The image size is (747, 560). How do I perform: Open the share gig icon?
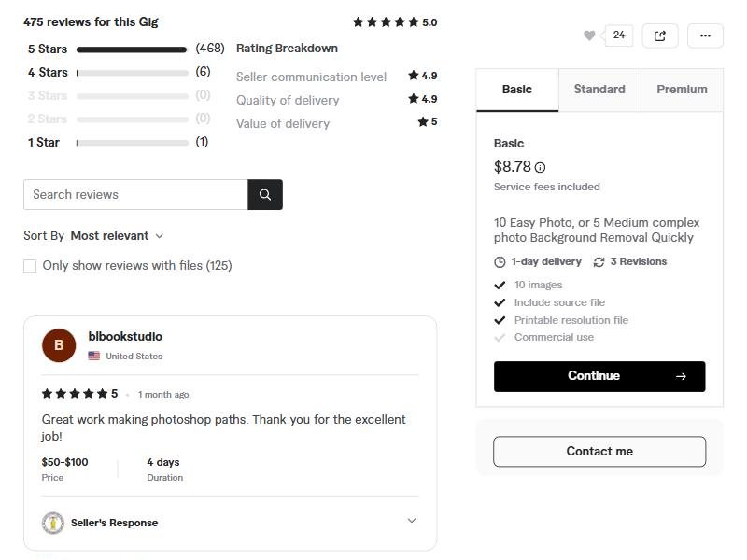click(660, 35)
